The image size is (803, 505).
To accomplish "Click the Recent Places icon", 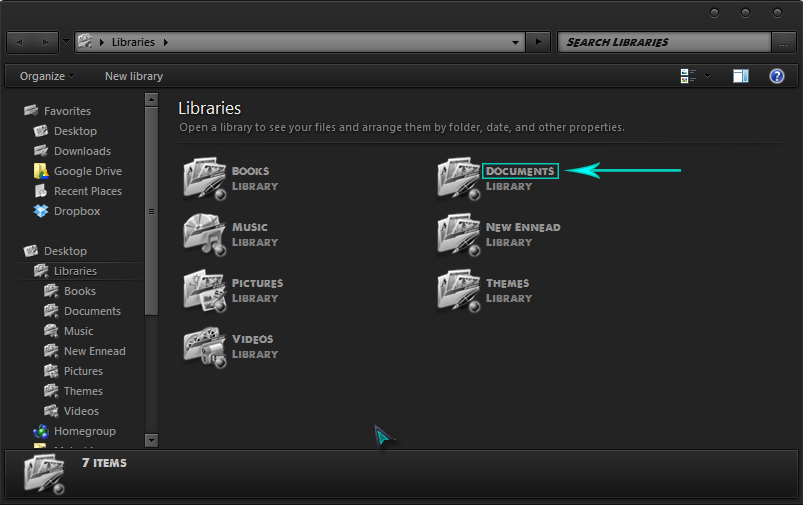I will [41, 191].
